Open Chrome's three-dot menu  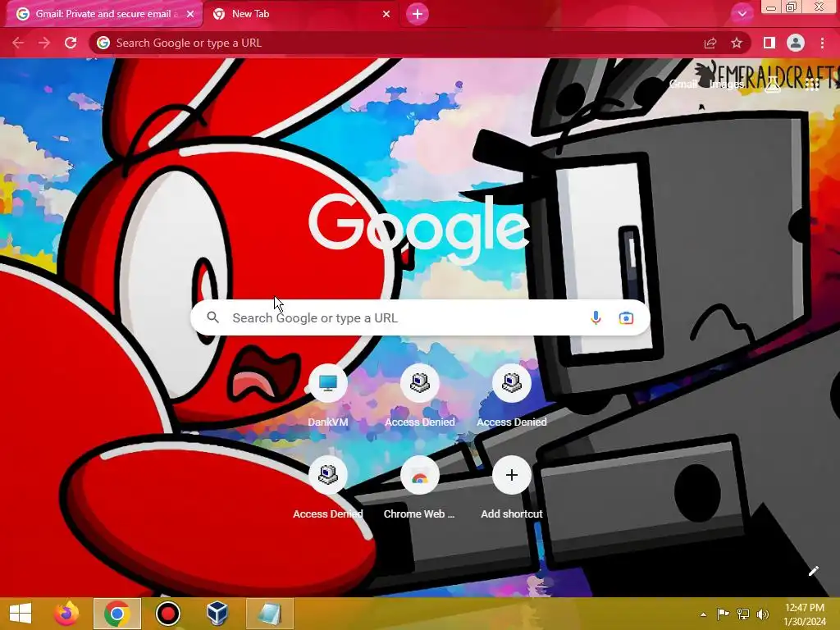[x=822, y=43]
